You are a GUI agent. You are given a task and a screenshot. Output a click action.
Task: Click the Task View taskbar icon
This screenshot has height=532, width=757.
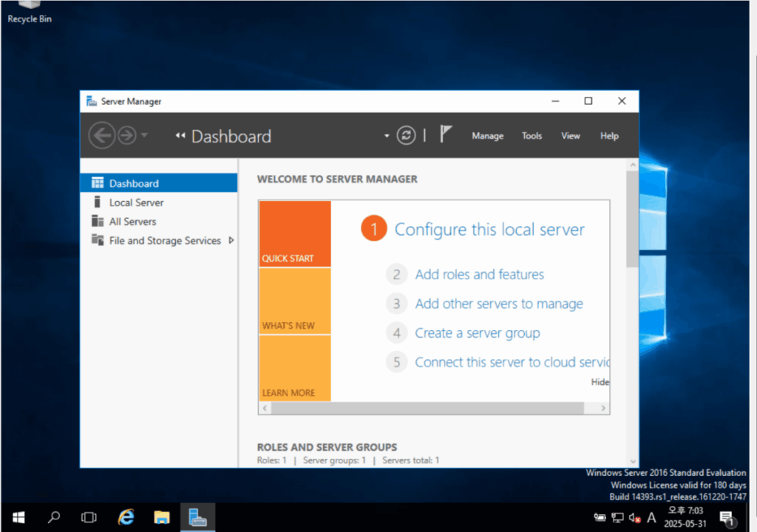pyautogui.click(x=89, y=517)
